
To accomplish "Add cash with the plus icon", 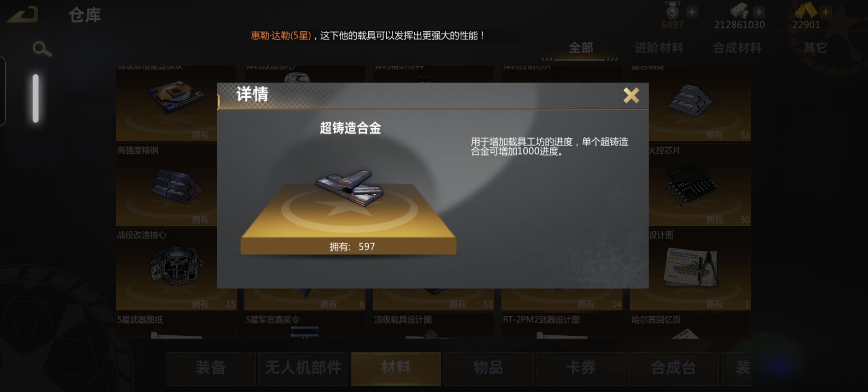I will pyautogui.click(x=759, y=12).
